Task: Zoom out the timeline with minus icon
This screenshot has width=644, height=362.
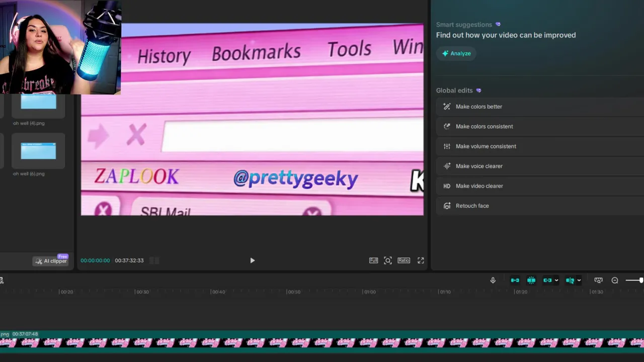Action: tap(615, 281)
